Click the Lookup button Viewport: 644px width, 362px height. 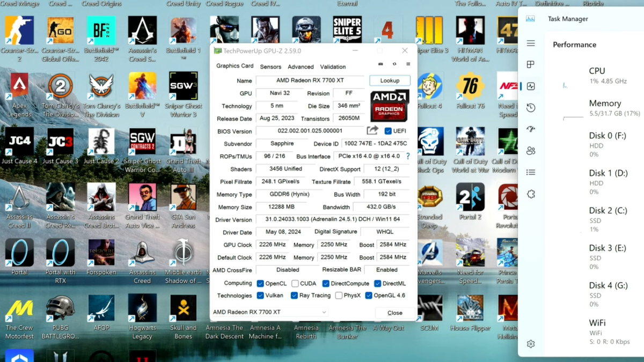click(x=390, y=80)
